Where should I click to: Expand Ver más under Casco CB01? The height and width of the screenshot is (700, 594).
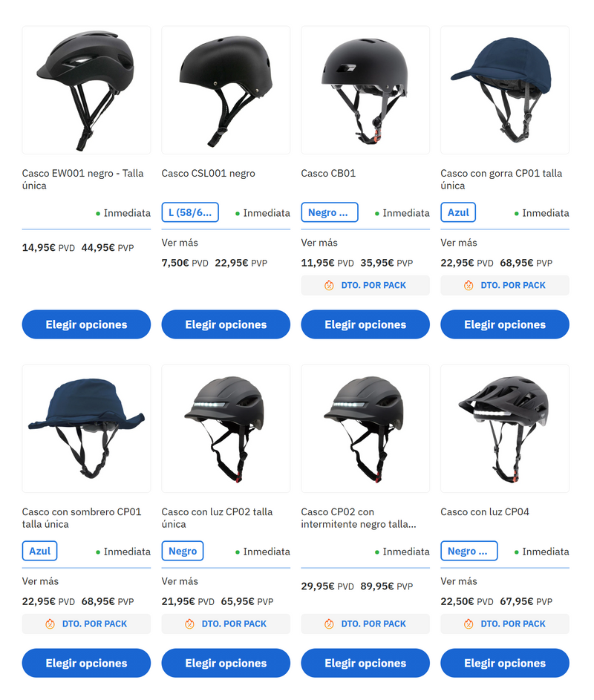pos(319,243)
